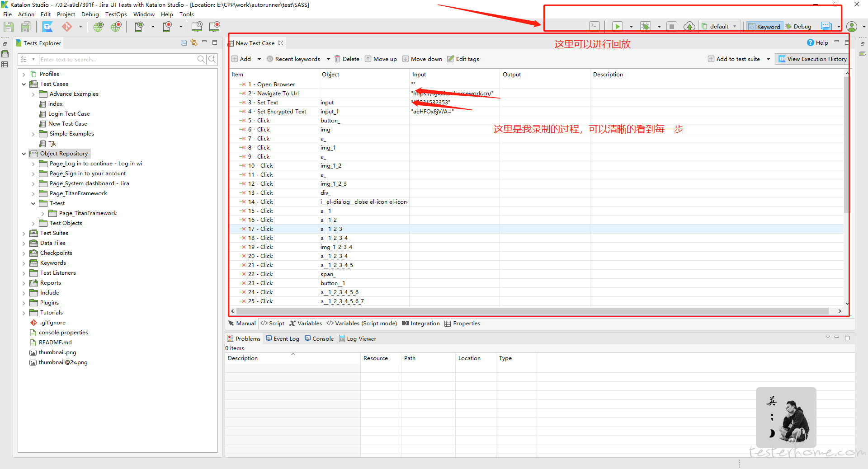Collapse the Object Repository tree node
868x469 pixels.
coord(24,154)
